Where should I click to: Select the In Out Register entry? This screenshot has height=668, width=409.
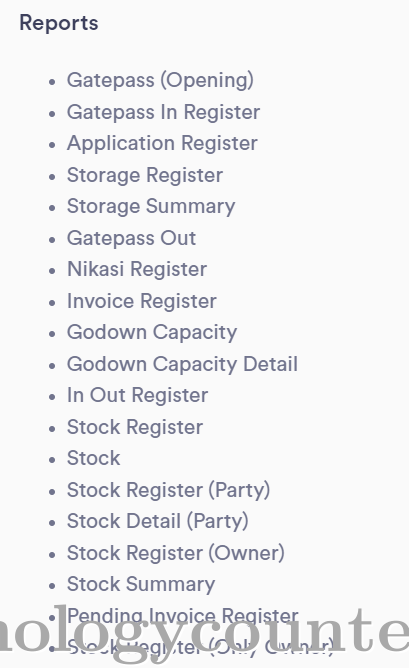[x=137, y=395]
